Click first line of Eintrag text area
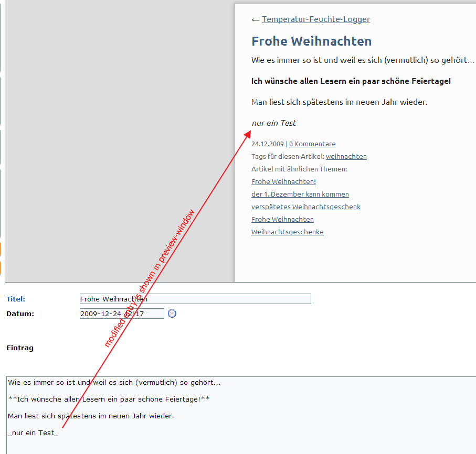Image resolution: width=476 pixels, height=454 pixels. (x=114, y=383)
